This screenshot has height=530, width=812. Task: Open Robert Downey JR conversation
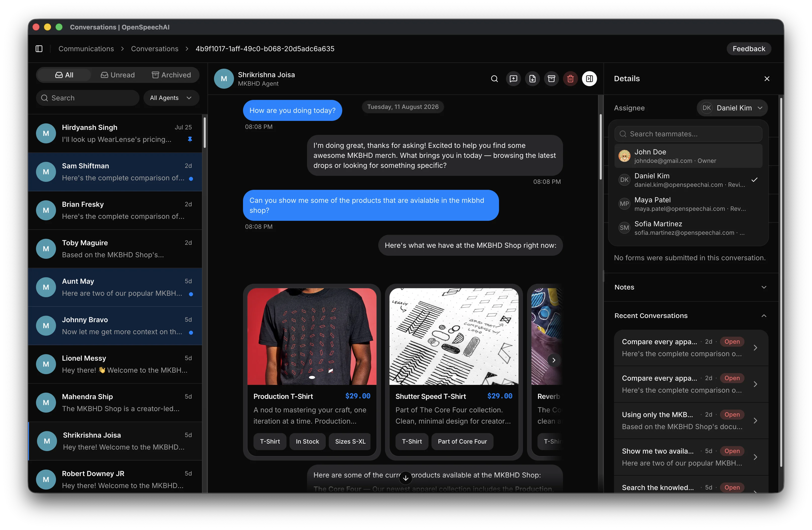(115, 477)
